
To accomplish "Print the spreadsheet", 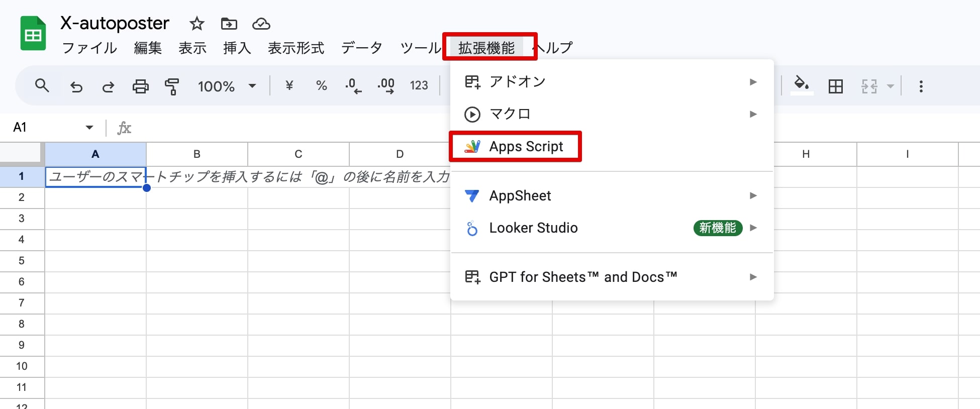I will tap(140, 86).
